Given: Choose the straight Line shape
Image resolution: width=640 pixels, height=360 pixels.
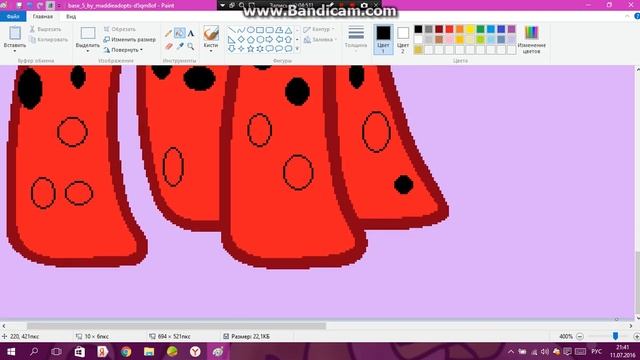Looking at the screenshot, I should [231, 30].
